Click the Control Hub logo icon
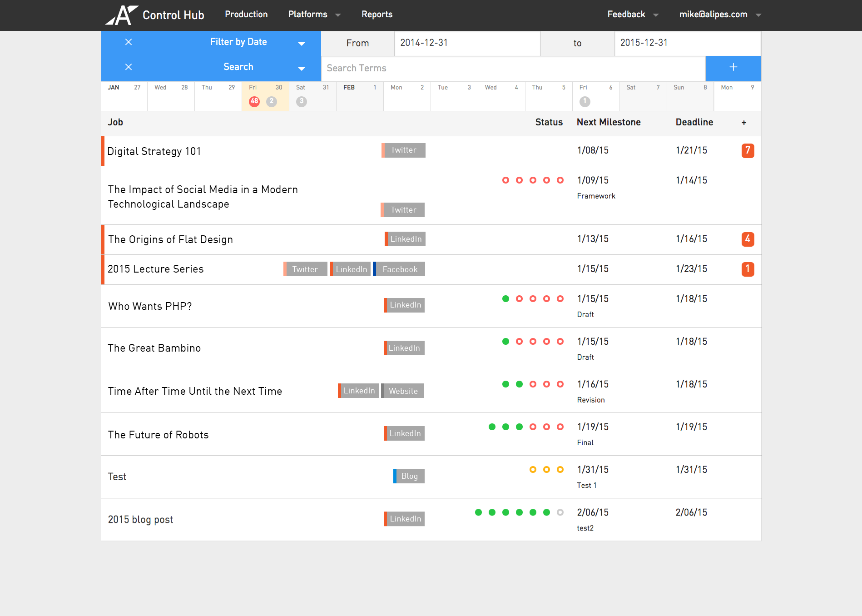The height and width of the screenshot is (616, 862). click(122, 15)
